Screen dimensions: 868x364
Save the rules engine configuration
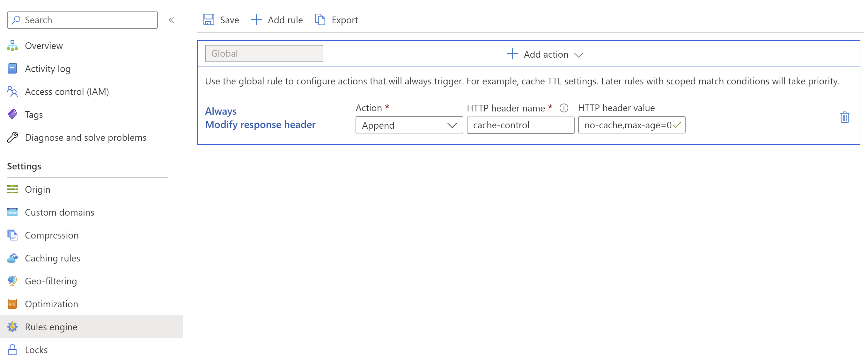221,20
